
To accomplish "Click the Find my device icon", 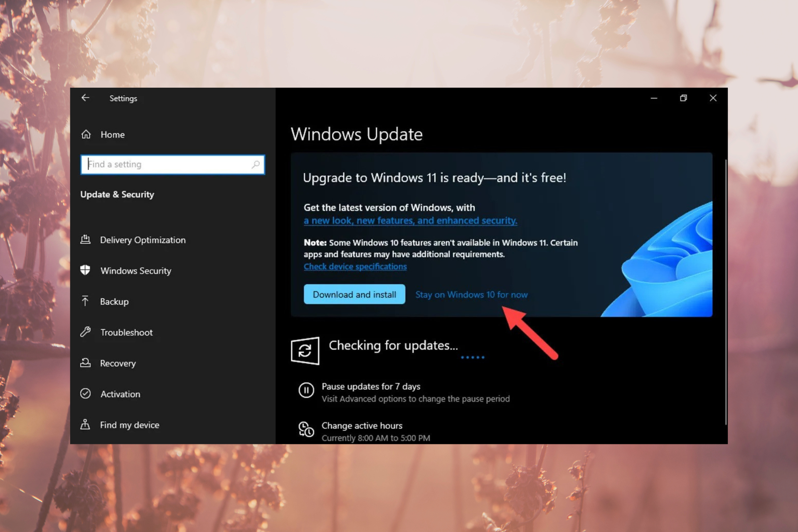I will click(86, 424).
